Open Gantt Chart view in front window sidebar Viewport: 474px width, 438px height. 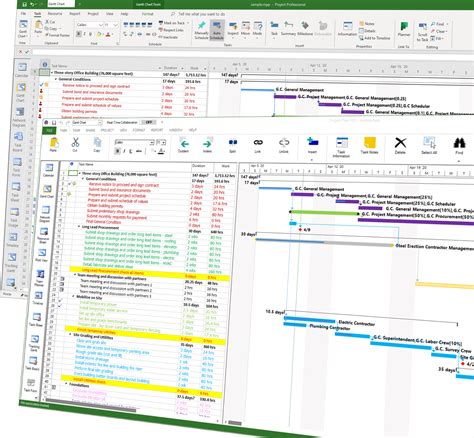tap(47, 191)
